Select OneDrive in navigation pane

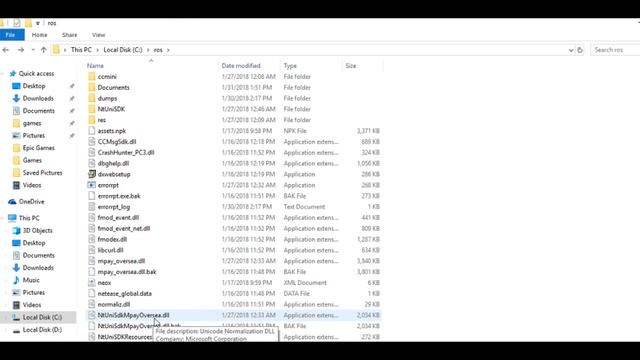pyautogui.click(x=31, y=202)
